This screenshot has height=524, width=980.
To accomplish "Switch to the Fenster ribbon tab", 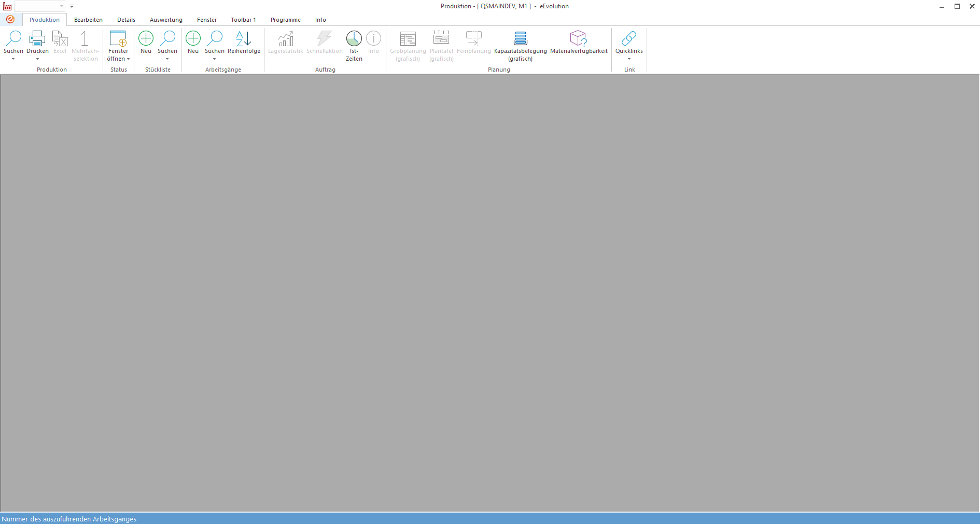I will click(207, 20).
